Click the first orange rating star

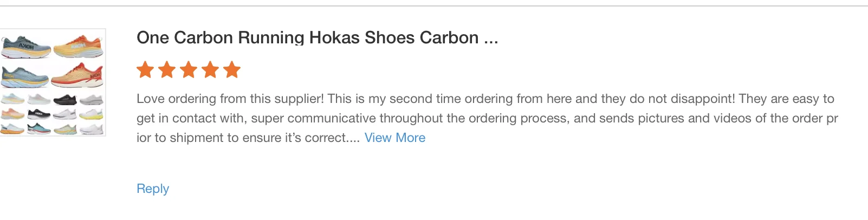coord(145,70)
